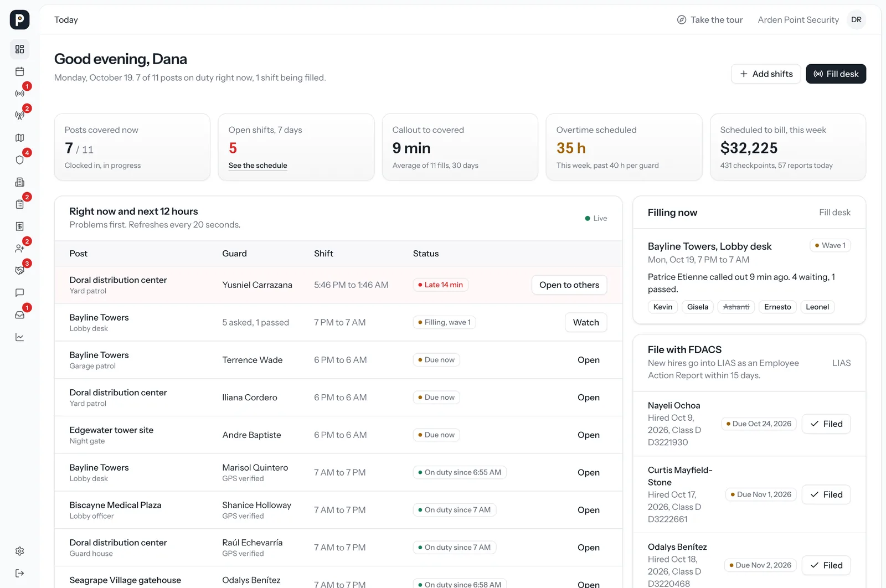Open the map icon in sidebar

pyautogui.click(x=19, y=138)
